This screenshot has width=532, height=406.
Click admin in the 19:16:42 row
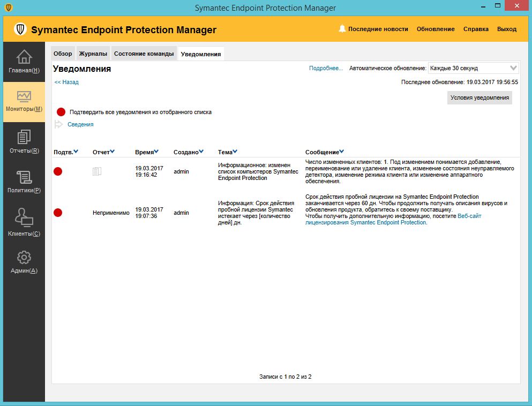pos(181,171)
